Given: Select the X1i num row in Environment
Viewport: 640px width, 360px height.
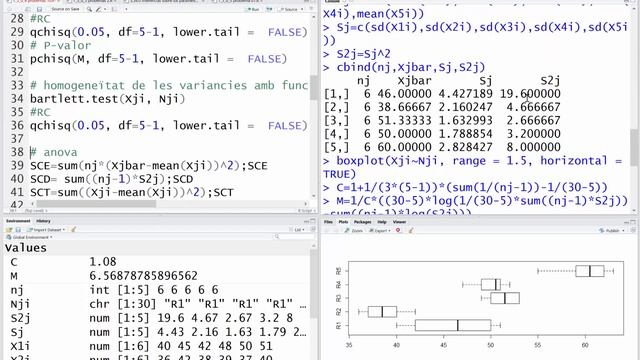Looking at the screenshot, I should [x=157, y=346].
